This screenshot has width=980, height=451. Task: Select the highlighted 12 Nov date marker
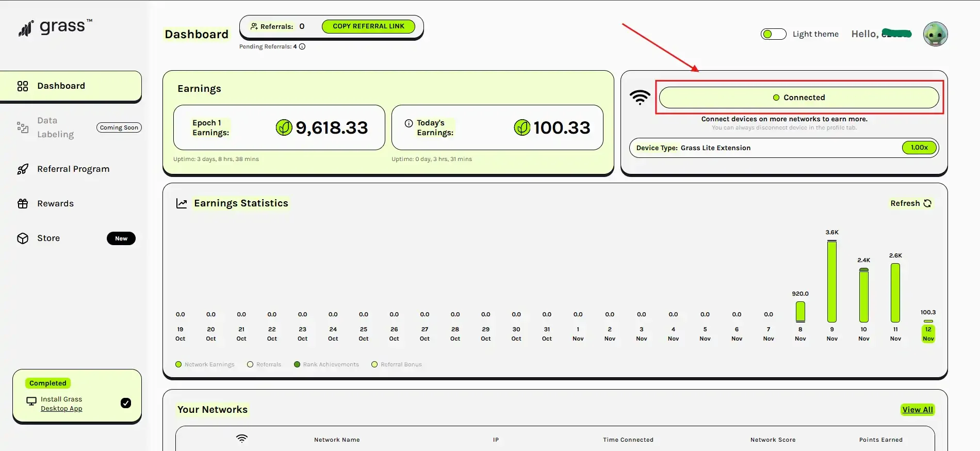tap(928, 334)
